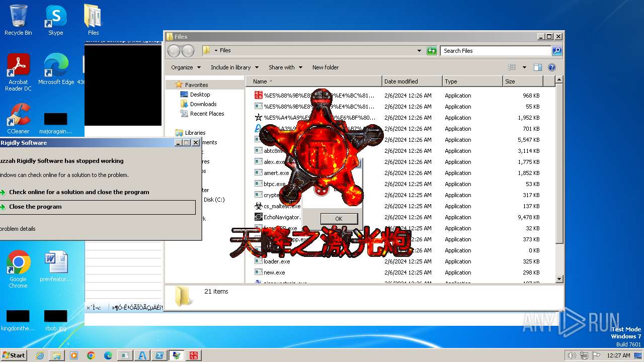644x362 pixels.
Task: Show the preview pane in Explorer
Action: tap(537, 67)
